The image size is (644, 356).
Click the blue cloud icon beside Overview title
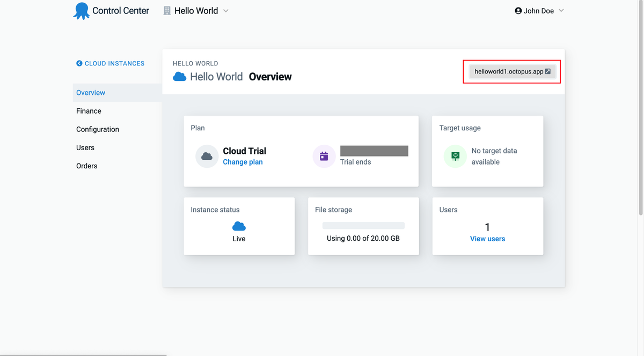[x=180, y=77]
